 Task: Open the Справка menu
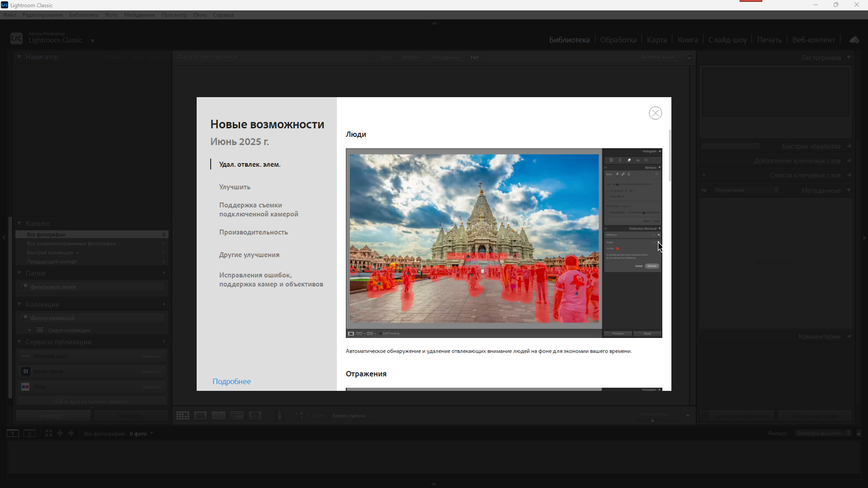point(223,15)
